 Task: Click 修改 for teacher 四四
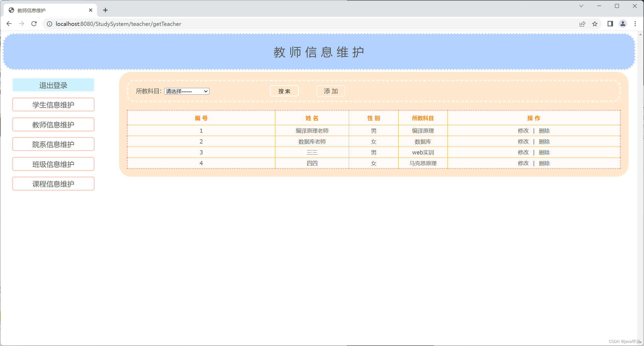[x=523, y=163]
